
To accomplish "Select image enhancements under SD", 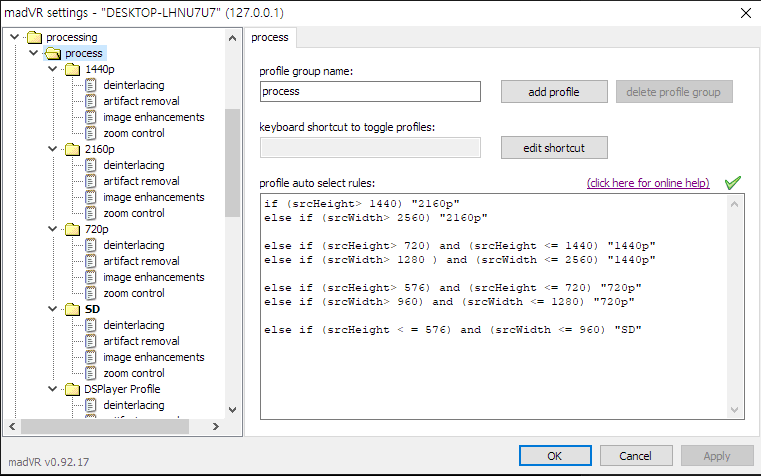I will (x=153, y=357).
